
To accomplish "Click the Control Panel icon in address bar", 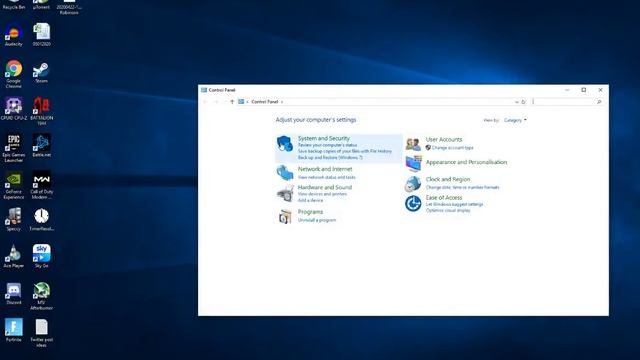I will point(241,102).
